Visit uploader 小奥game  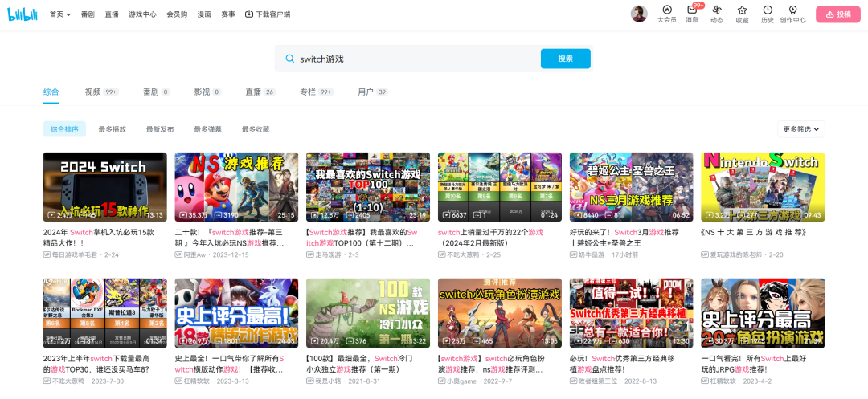tap(461, 381)
